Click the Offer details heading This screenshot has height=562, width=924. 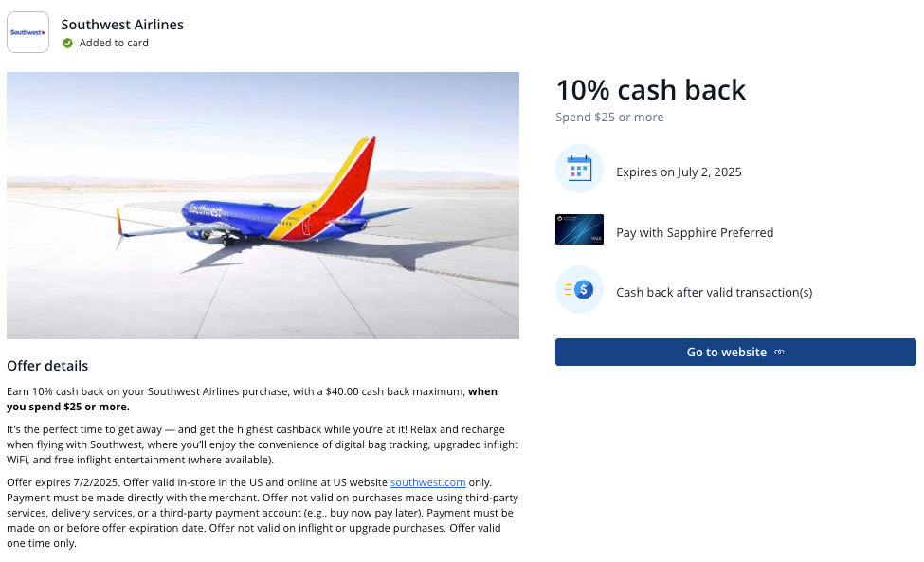[47, 366]
